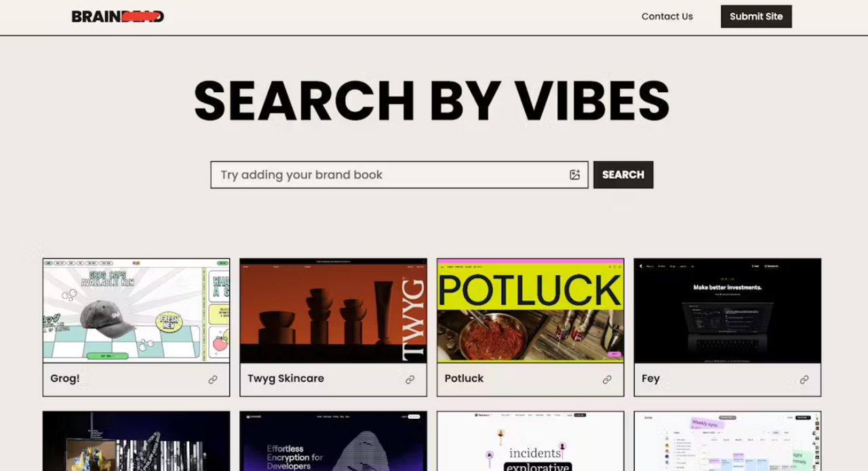868x471 pixels.
Task: Click the link icon on Grog! card
Action: pos(213,380)
